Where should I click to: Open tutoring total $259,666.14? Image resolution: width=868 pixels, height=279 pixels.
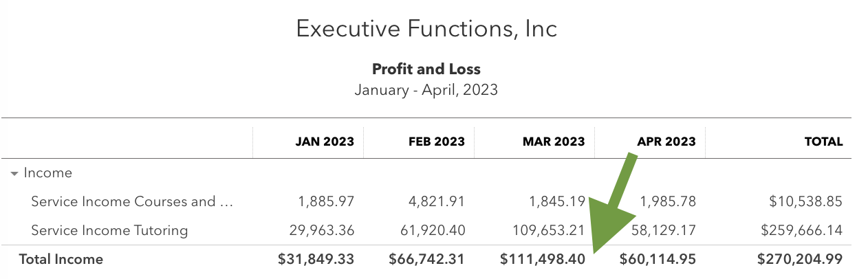tap(801, 230)
